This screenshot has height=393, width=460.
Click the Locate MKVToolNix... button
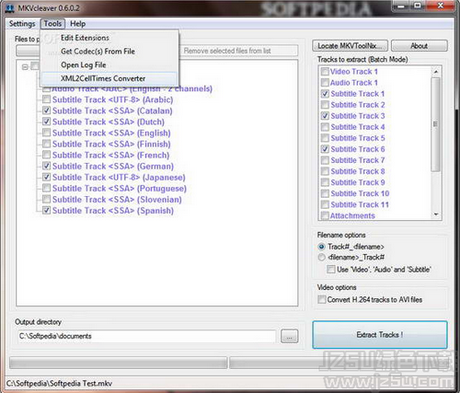tap(350, 46)
